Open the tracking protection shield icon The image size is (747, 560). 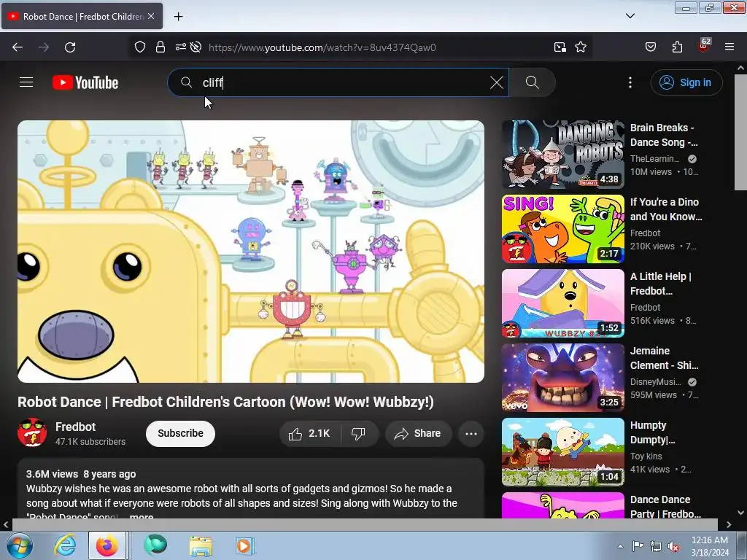click(x=139, y=47)
